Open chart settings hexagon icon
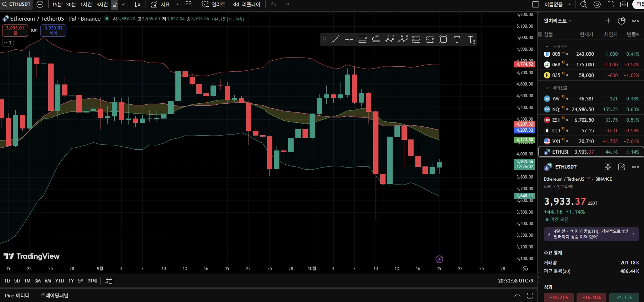 coord(597,4)
